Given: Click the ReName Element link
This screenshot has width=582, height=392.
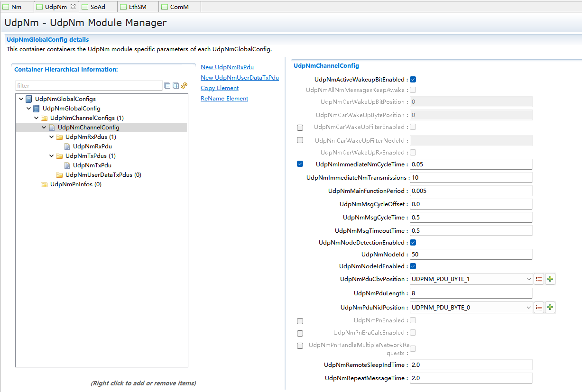Looking at the screenshot, I should coord(224,99).
